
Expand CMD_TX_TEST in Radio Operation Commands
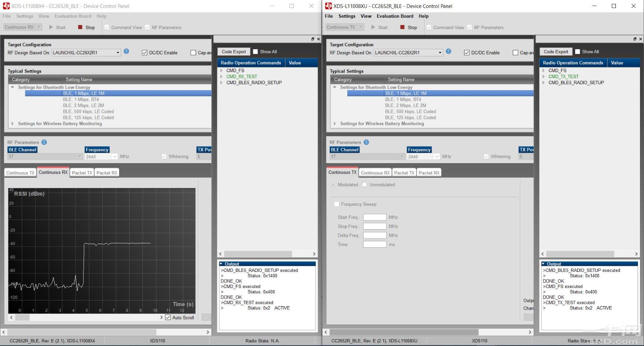pos(543,77)
